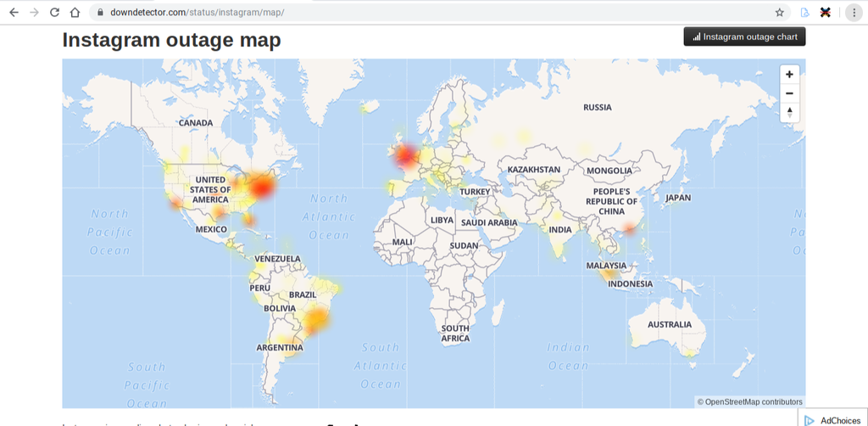Screen dimensions: 868x426
Task: Select the red outage hotspot over the UK
Action: (406, 154)
